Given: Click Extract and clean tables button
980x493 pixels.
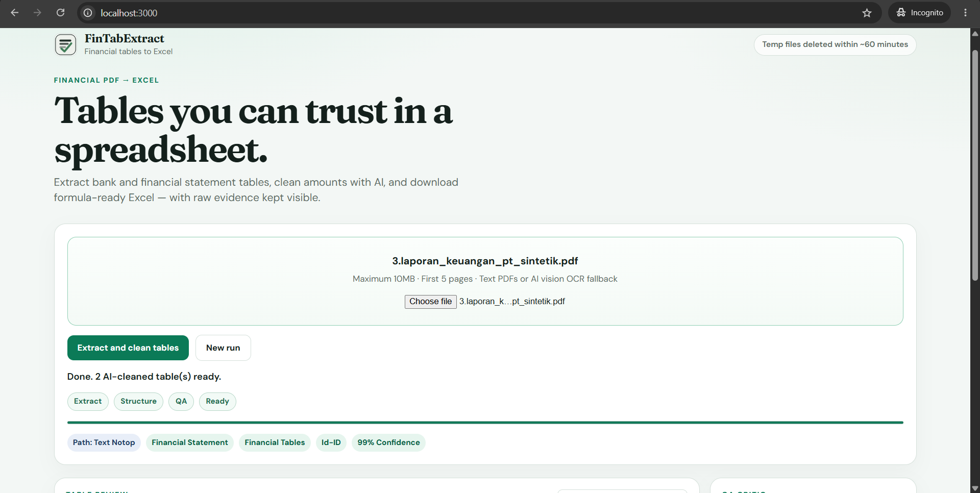Looking at the screenshot, I should click(x=128, y=348).
